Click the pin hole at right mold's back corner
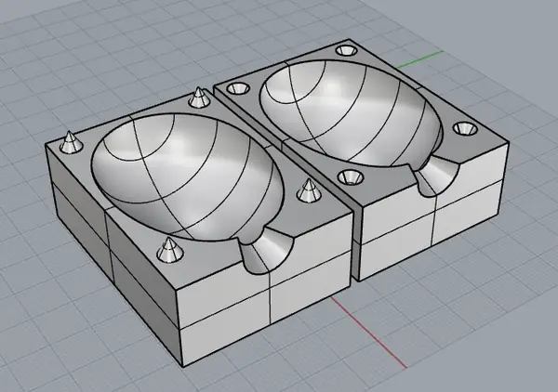 coord(347,50)
